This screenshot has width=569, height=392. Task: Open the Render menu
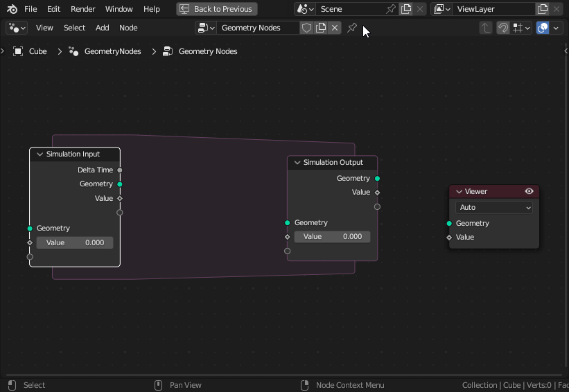tap(82, 9)
